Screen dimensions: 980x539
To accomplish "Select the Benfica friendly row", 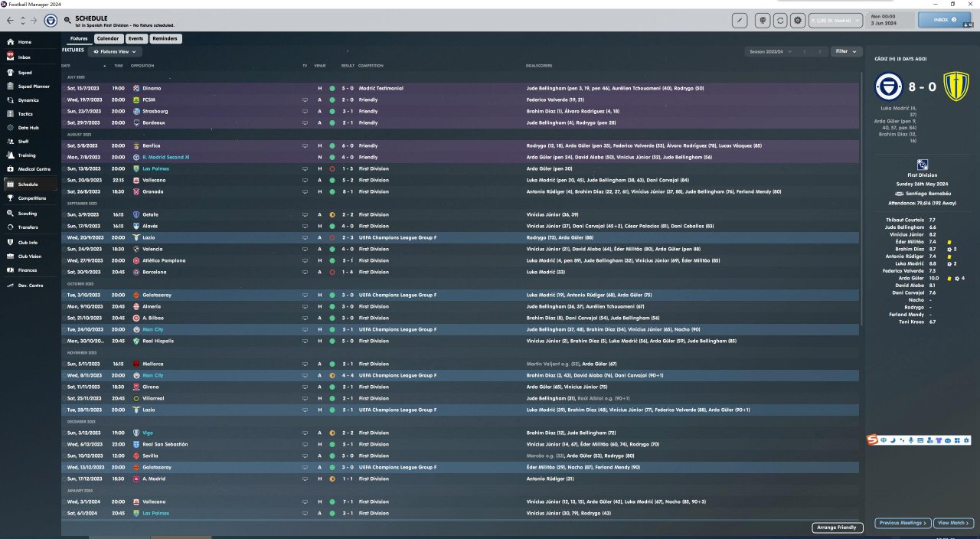I will pos(462,145).
